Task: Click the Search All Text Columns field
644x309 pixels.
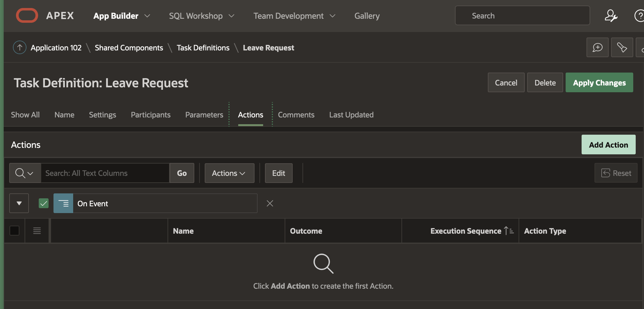Action: coord(105,173)
